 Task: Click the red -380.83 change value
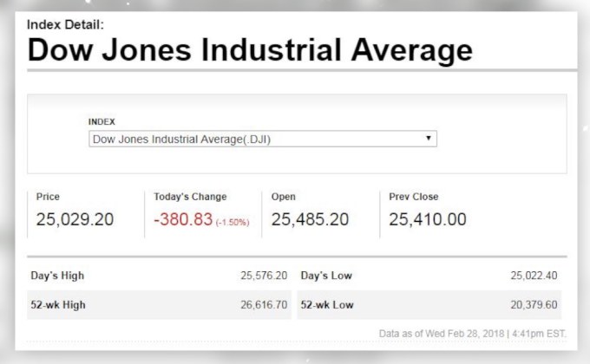[183, 220]
